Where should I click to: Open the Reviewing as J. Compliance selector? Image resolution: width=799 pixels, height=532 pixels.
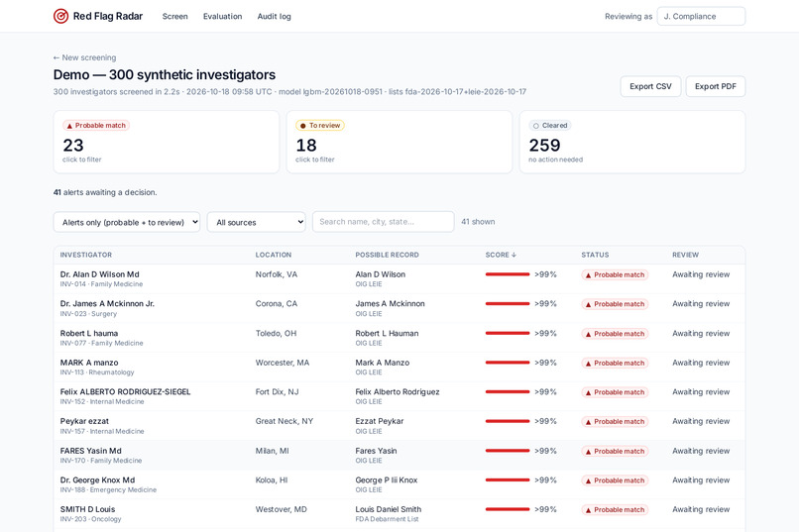(701, 16)
